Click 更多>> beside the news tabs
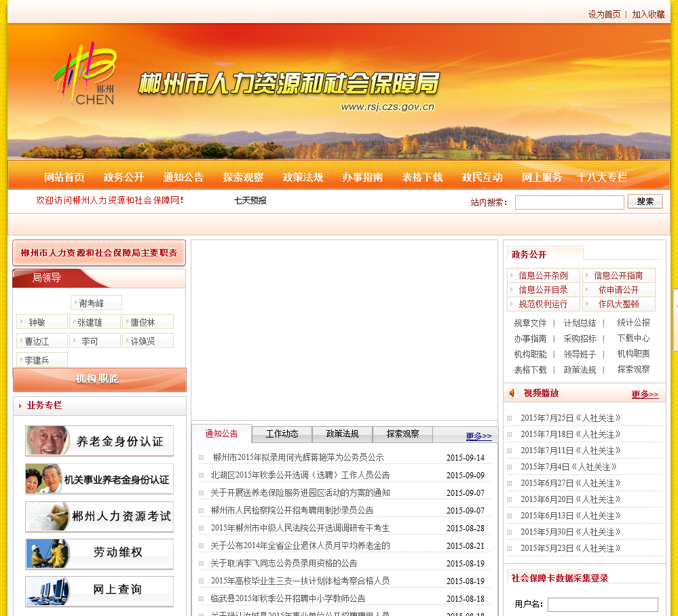This screenshot has width=678, height=616. 478,436
